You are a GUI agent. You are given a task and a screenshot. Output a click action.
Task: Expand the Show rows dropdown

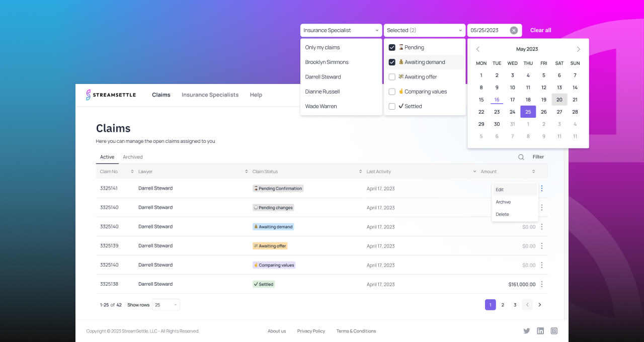(x=166, y=305)
